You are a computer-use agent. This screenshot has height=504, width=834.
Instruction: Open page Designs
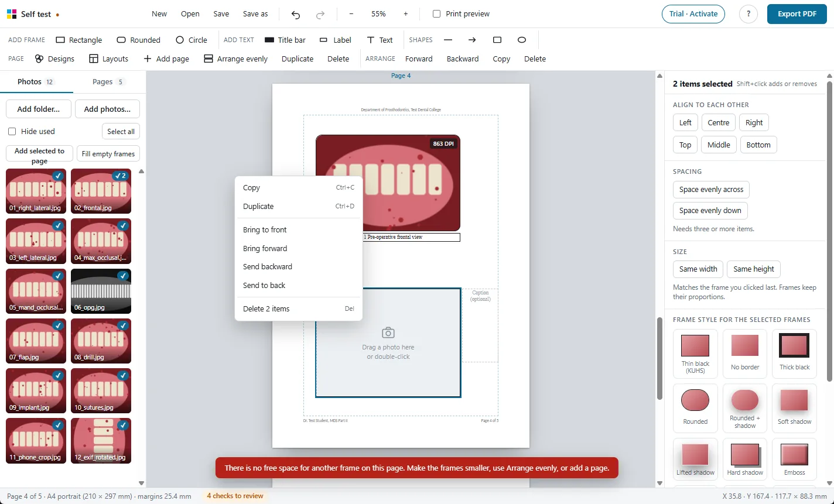[x=55, y=59]
